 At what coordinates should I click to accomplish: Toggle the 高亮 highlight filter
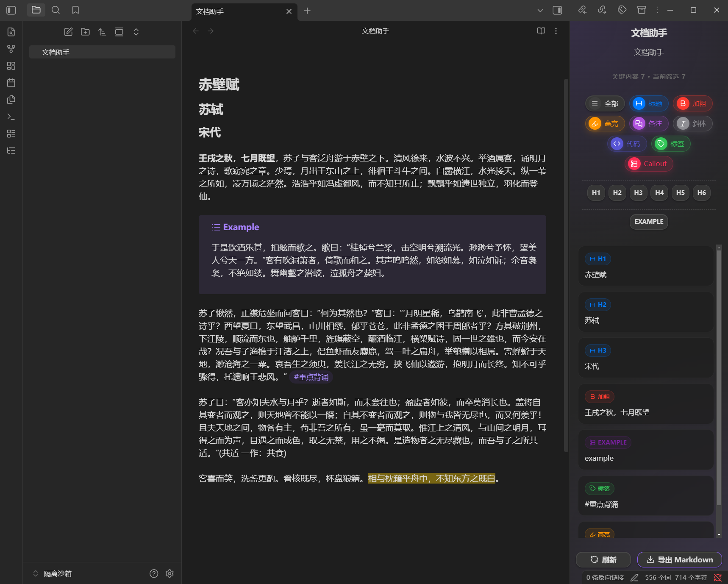(x=605, y=124)
